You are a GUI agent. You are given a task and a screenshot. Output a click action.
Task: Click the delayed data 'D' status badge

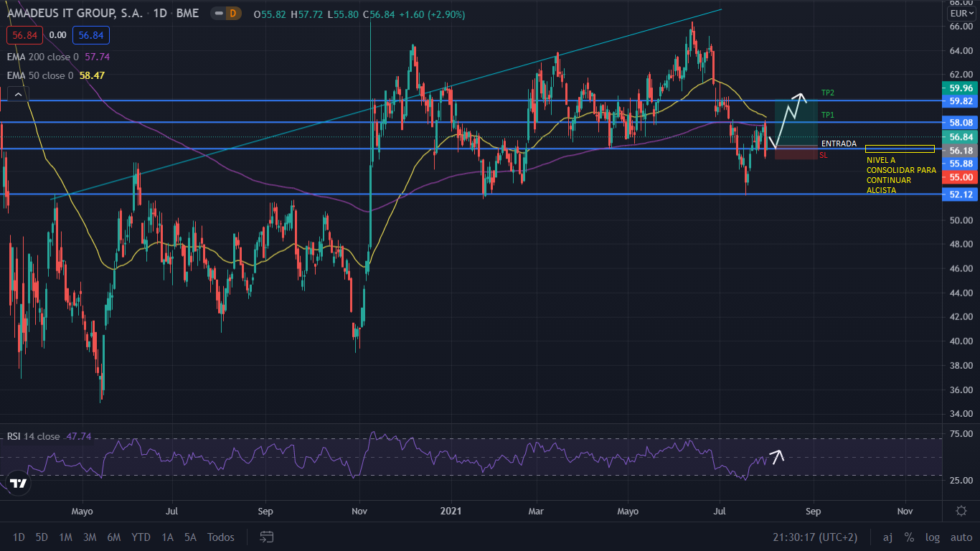(232, 14)
